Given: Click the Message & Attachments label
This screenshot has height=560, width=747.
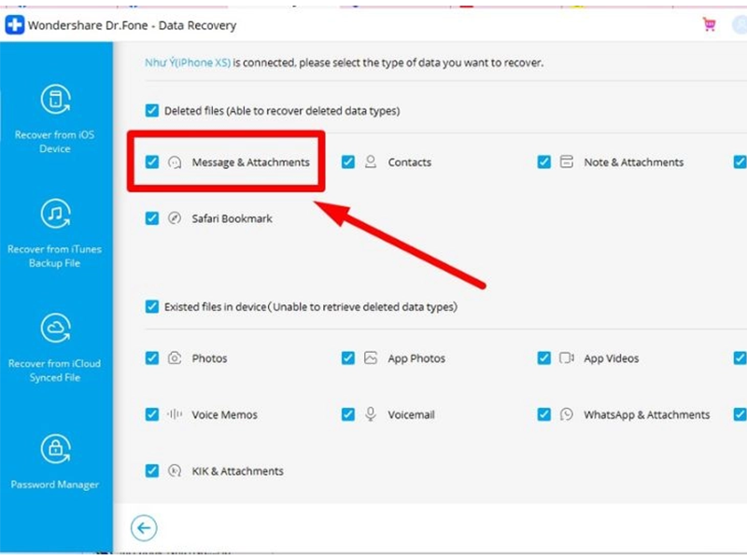Looking at the screenshot, I should 250,162.
